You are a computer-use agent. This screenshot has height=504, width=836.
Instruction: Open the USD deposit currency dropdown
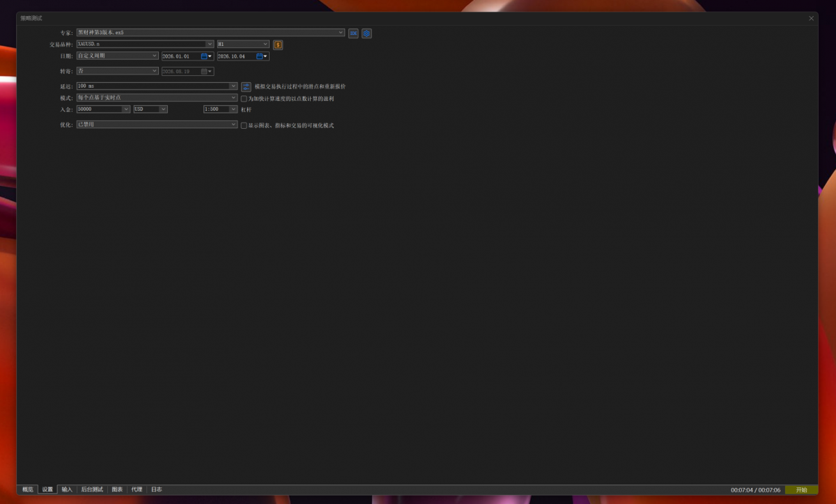click(x=150, y=109)
